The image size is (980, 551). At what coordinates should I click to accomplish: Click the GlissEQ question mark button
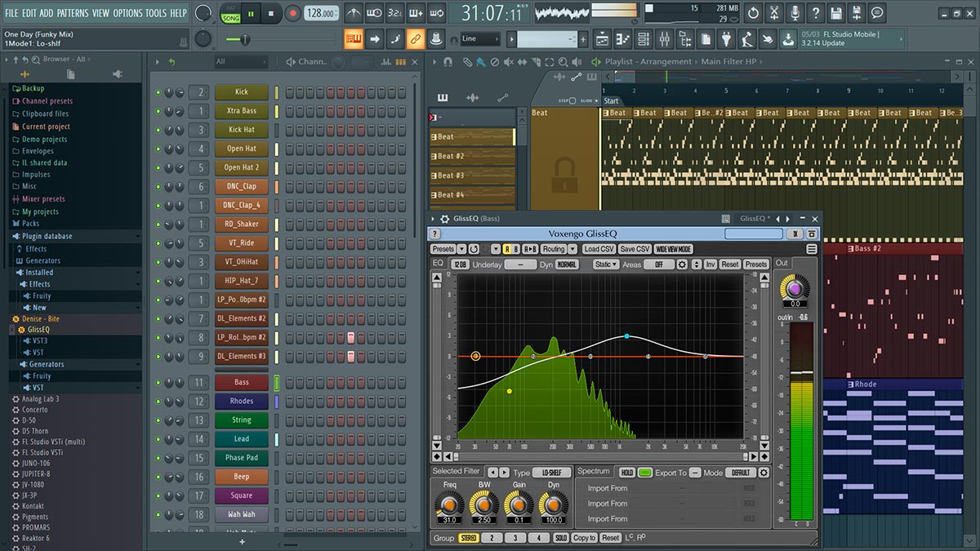(435, 233)
